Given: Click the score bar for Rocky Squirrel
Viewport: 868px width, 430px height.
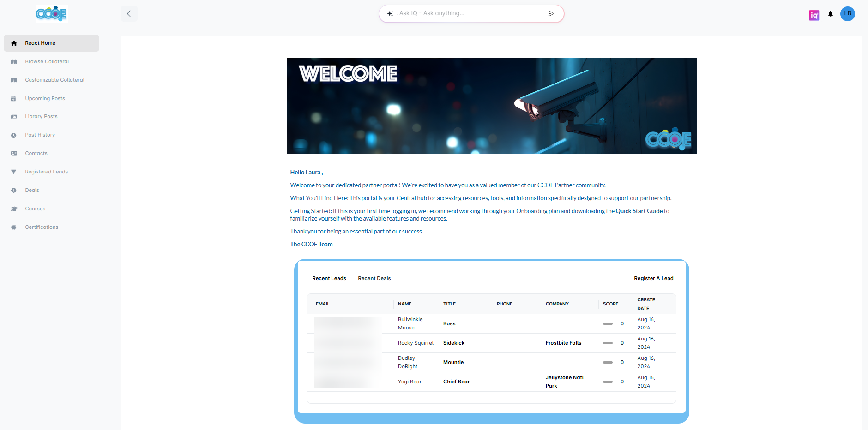Looking at the screenshot, I should [x=608, y=343].
